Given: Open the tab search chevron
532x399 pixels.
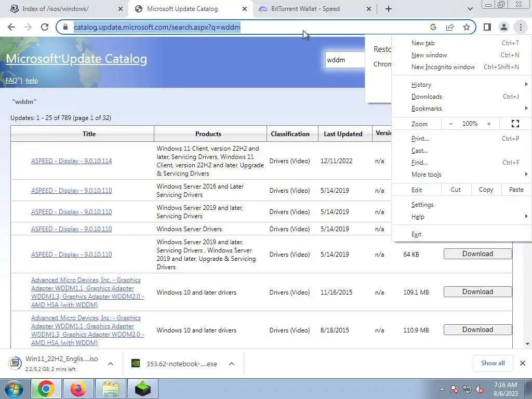Looking at the screenshot, I should [x=470, y=9].
